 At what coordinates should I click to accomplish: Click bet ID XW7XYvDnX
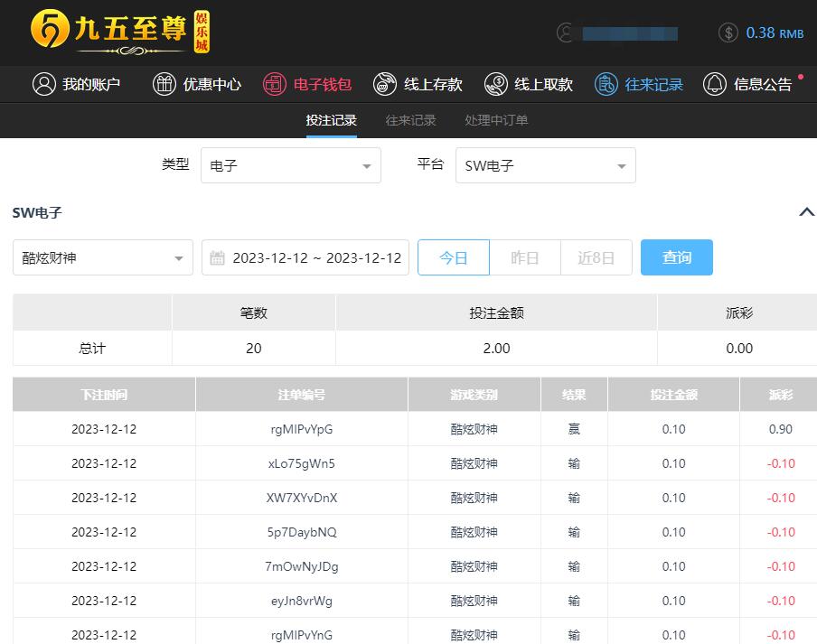302,499
